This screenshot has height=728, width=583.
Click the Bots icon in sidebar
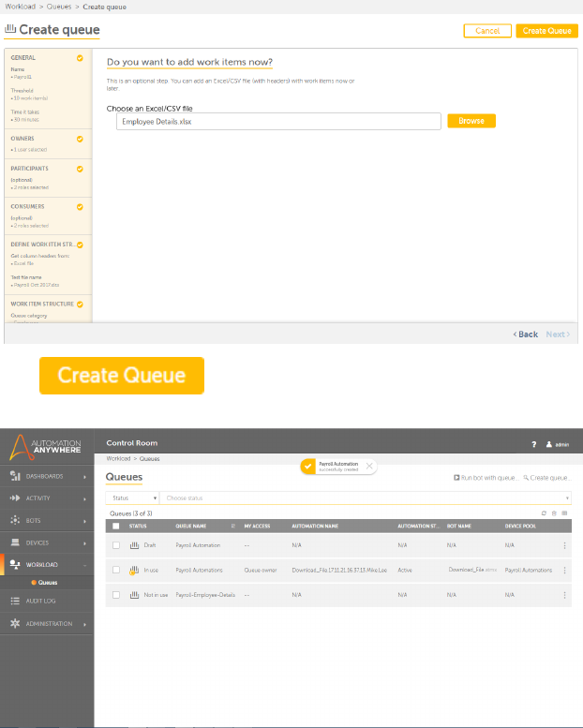point(15,520)
